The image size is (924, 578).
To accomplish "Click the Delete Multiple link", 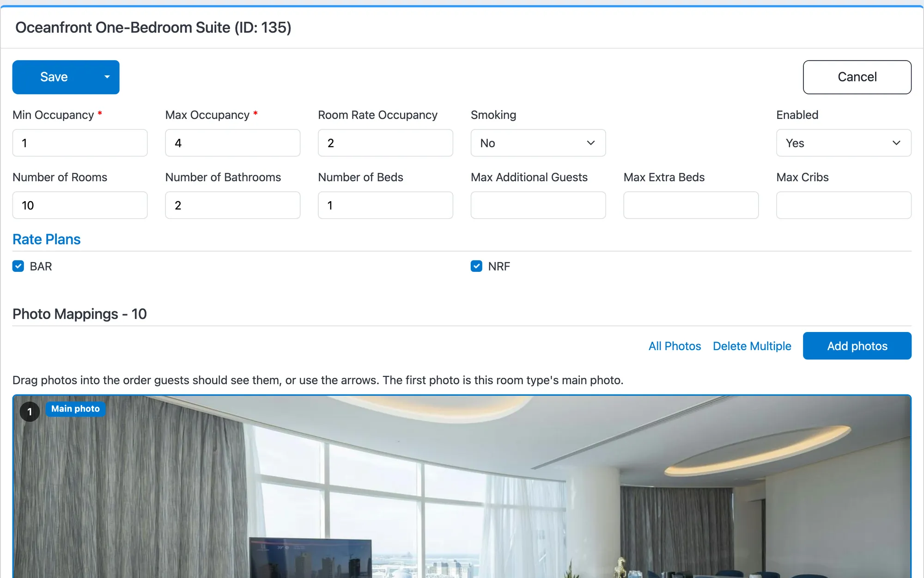I will (x=752, y=346).
